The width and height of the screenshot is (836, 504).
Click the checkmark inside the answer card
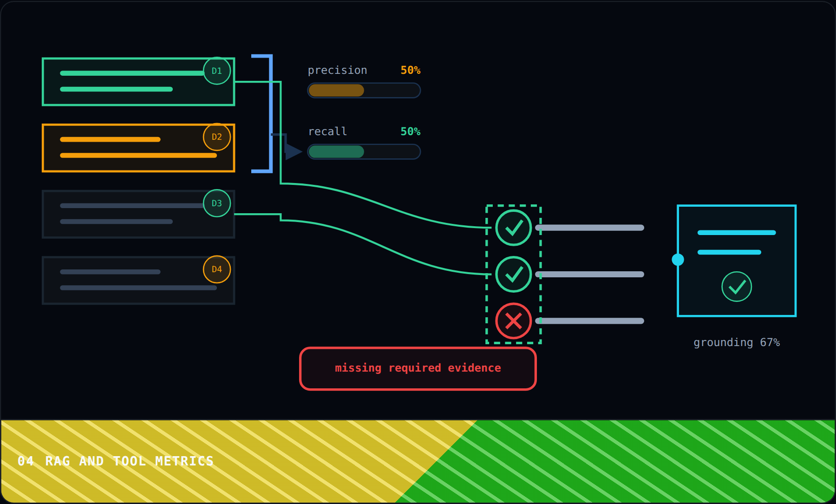coord(737,287)
